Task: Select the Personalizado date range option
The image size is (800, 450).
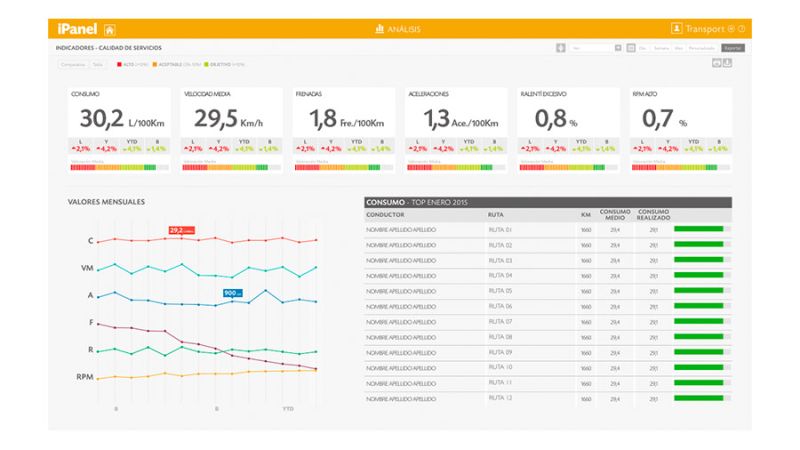Action: coord(701,47)
